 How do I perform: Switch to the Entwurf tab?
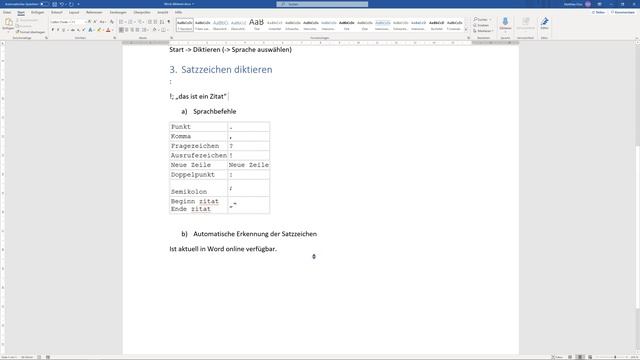(x=57, y=12)
